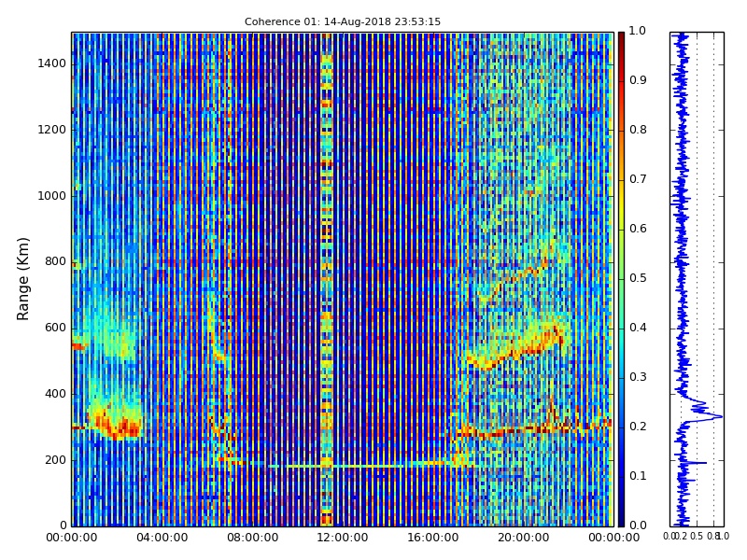Click the plot title "Coherence 01: 14-Aug-2018 23:53:15"
The width and height of the screenshot is (747, 560).
coord(343,21)
